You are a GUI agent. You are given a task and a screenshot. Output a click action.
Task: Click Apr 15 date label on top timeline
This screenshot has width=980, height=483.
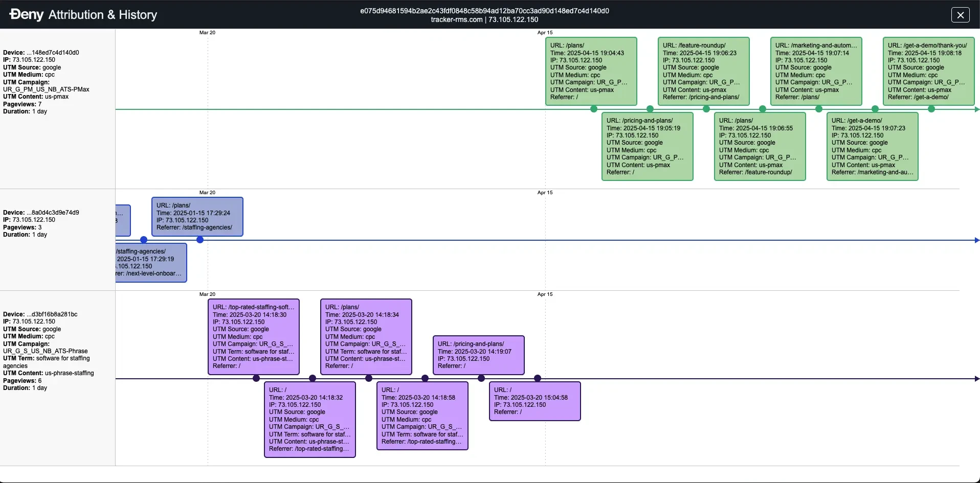point(545,33)
